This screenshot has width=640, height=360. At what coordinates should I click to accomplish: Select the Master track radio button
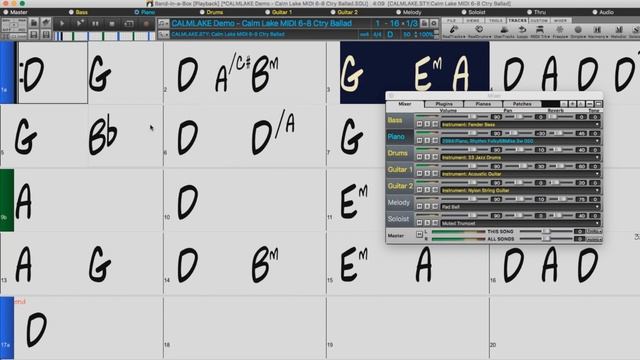tap(6, 12)
